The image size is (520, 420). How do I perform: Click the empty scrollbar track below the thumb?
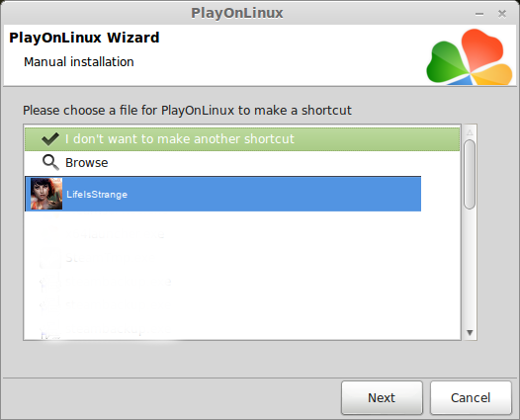click(470, 269)
